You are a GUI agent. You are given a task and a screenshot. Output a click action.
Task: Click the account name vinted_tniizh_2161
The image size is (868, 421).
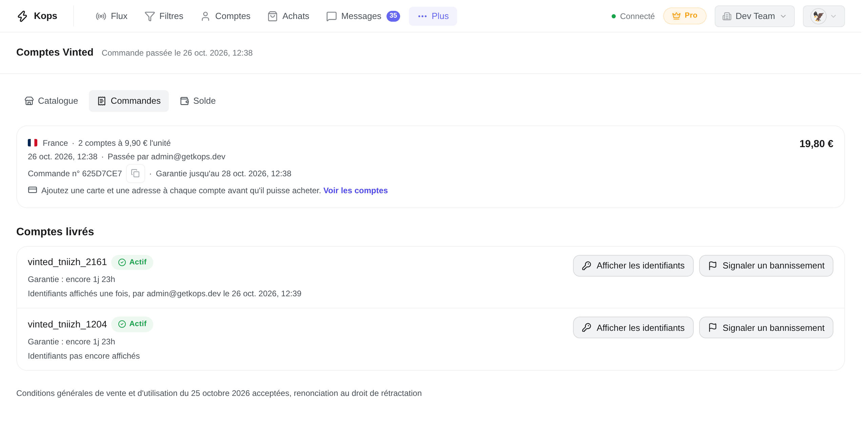[x=67, y=262]
